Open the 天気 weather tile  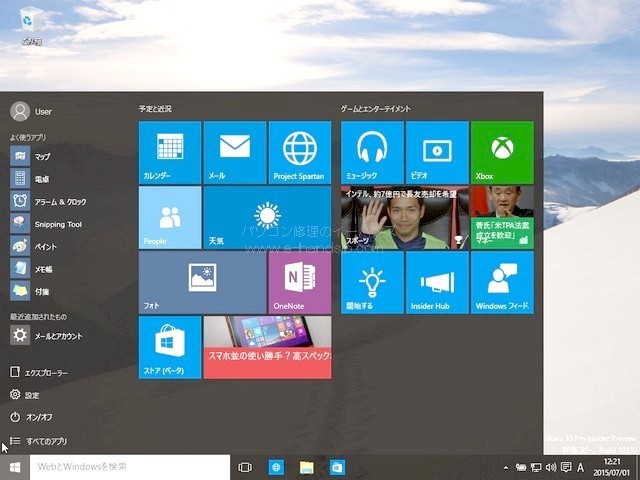pyautogui.click(x=267, y=217)
